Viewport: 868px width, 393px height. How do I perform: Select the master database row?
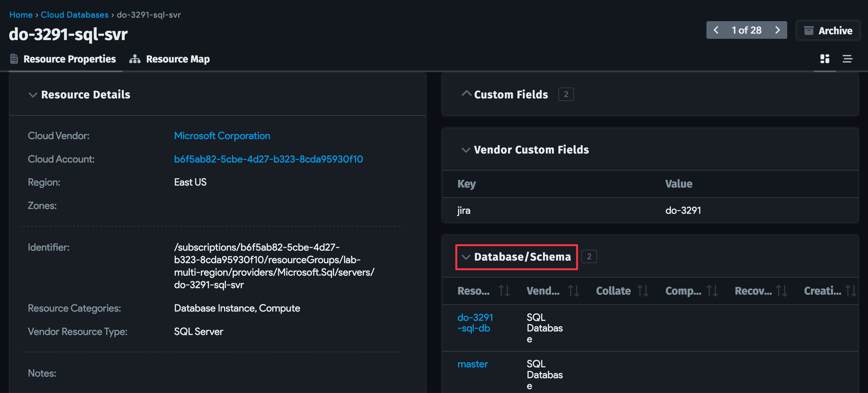[472, 364]
